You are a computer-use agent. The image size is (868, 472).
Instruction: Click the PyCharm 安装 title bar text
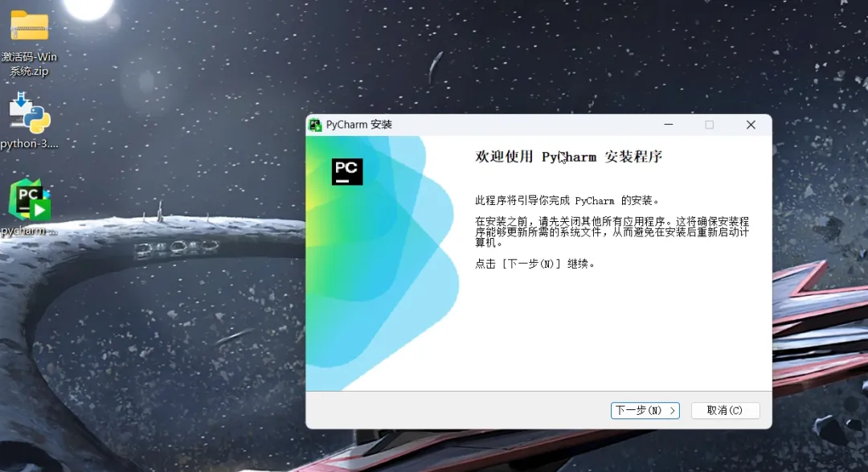point(358,125)
